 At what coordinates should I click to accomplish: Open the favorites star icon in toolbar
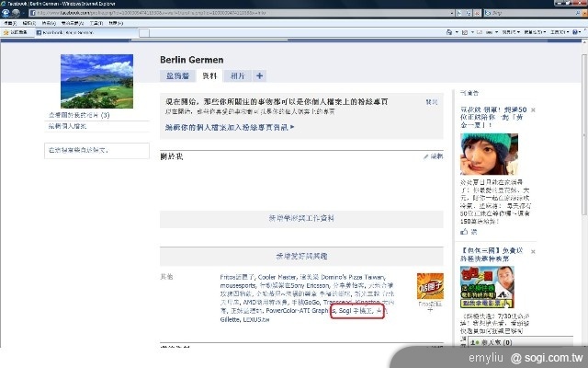click(x=7, y=31)
